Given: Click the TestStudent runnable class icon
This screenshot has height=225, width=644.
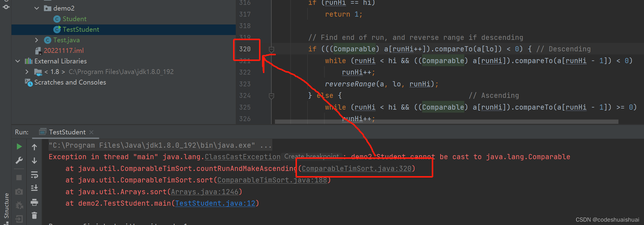Looking at the screenshot, I should pyautogui.click(x=57, y=29).
